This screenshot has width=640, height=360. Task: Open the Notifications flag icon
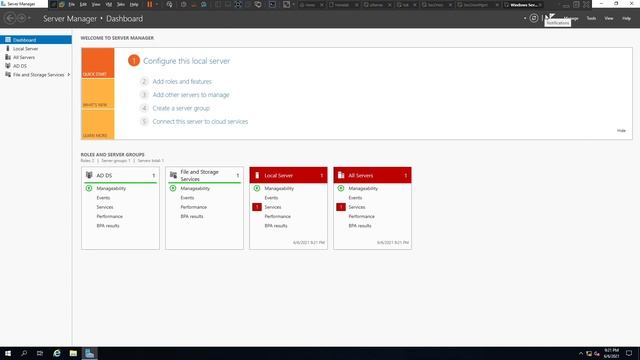click(x=550, y=17)
